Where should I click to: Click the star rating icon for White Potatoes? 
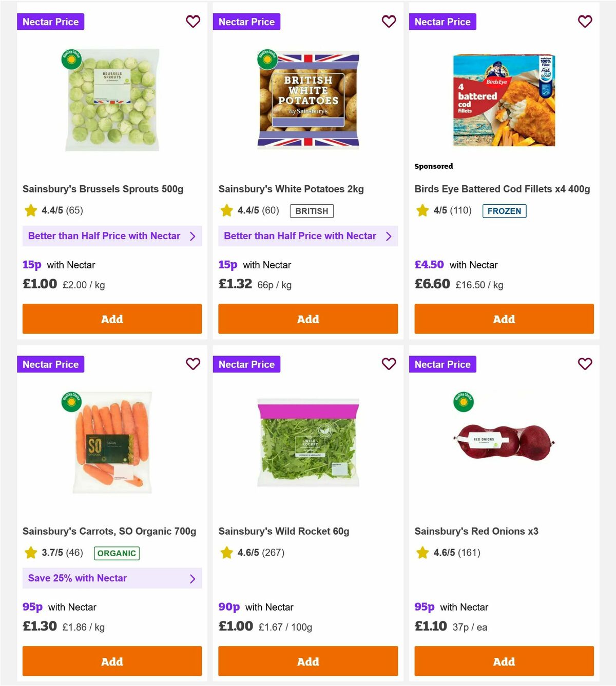coord(226,210)
